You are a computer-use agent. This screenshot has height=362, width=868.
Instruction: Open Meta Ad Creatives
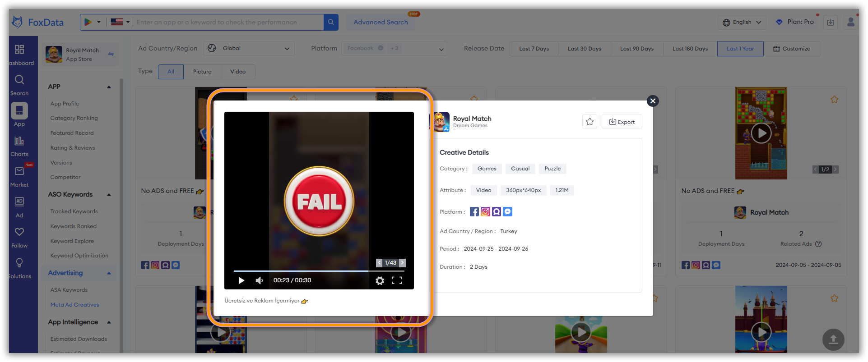coord(74,305)
